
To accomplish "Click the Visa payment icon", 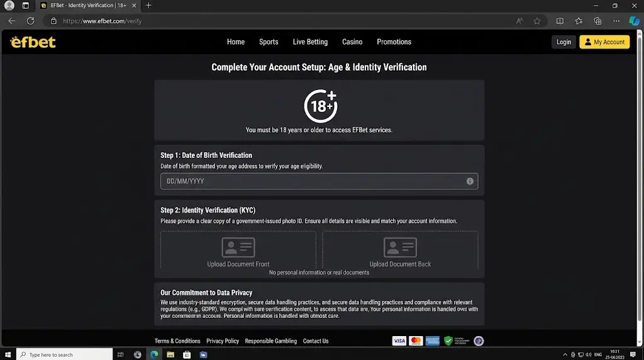I will 399,340.
